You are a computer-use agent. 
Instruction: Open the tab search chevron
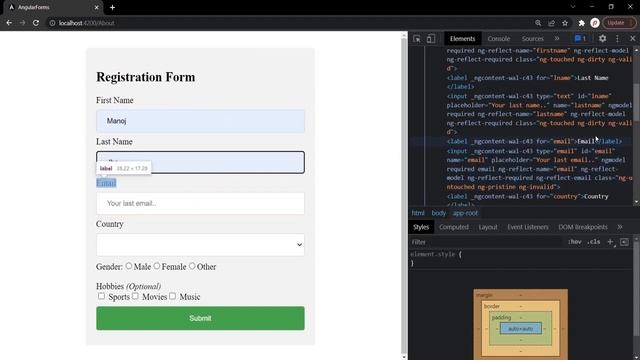[x=573, y=7]
